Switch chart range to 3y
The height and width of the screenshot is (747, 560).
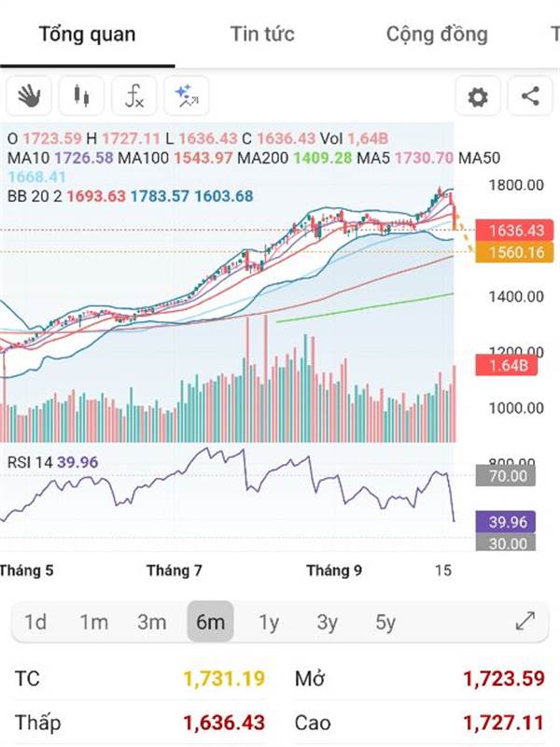(327, 622)
